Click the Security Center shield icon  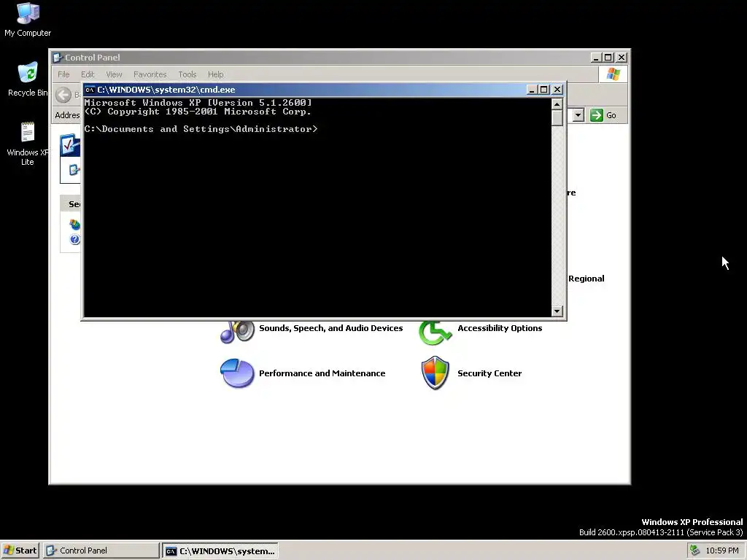coord(435,373)
